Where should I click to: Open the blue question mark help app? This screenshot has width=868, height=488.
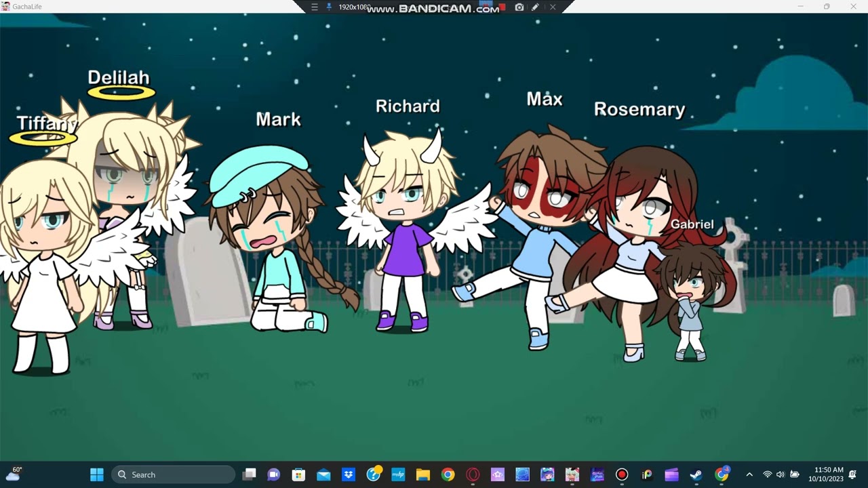pos(374,474)
